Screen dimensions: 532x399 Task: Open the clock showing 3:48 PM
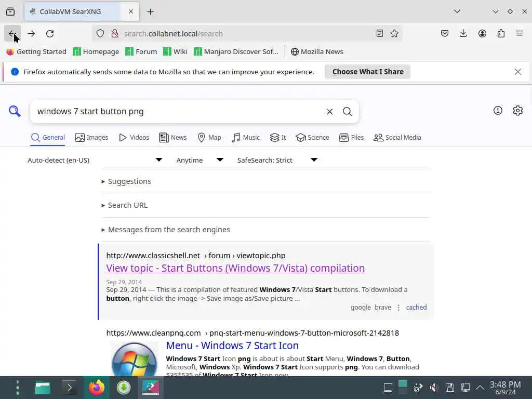pyautogui.click(x=505, y=388)
